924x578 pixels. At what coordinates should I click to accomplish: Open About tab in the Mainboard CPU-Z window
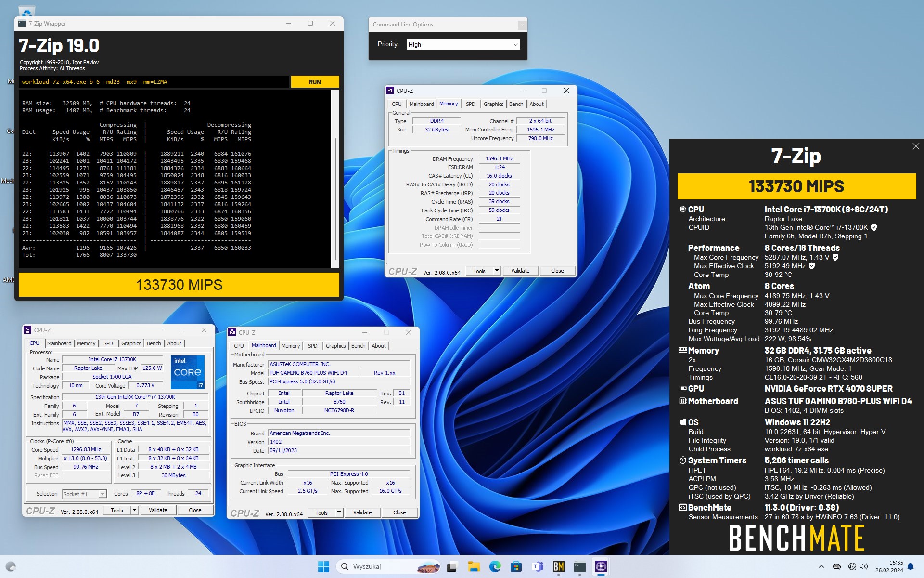click(x=379, y=346)
